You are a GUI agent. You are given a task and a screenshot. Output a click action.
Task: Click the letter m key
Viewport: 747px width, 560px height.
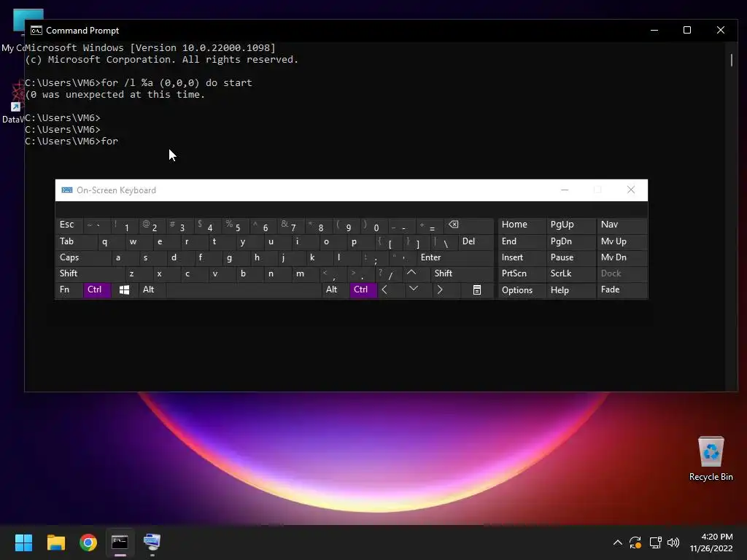pyautogui.click(x=304, y=273)
